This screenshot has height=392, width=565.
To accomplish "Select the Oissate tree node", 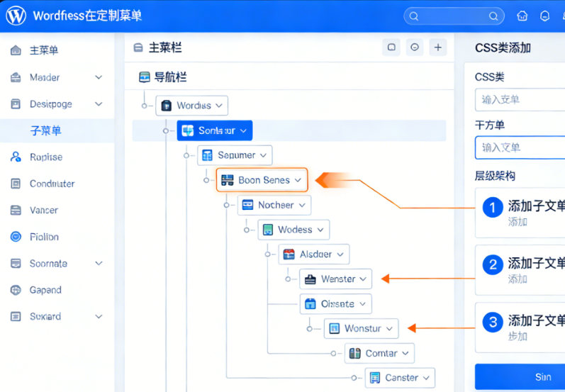I will click(x=336, y=303).
